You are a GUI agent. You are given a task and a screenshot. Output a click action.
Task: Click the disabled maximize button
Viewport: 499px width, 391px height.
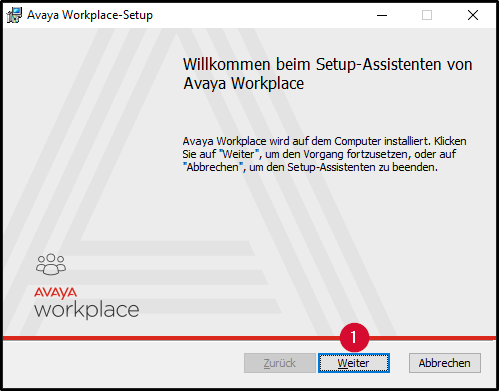pyautogui.click(x=427, y=15)
